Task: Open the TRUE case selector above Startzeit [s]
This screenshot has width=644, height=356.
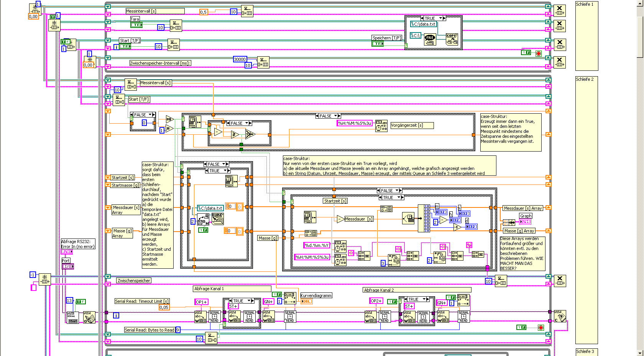Action: (391, 198)
